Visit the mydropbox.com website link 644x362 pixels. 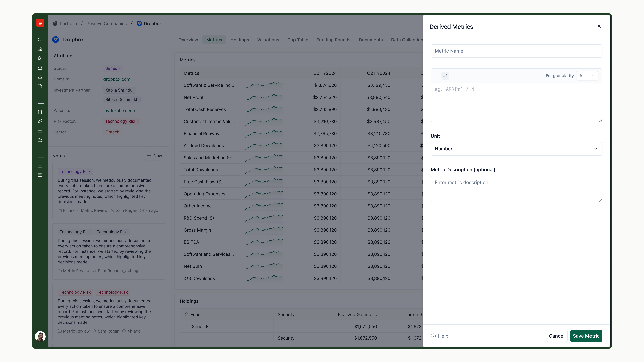click(x=120, y=111)
